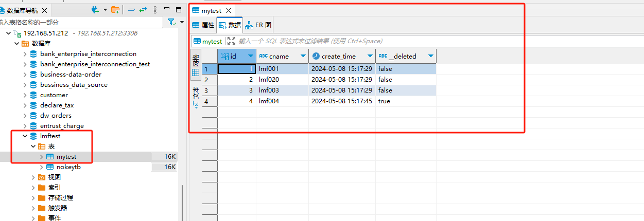Select the cell lmf003
Image resolution: width=644 pixels, height=221 pixels.
pos(283,90)
